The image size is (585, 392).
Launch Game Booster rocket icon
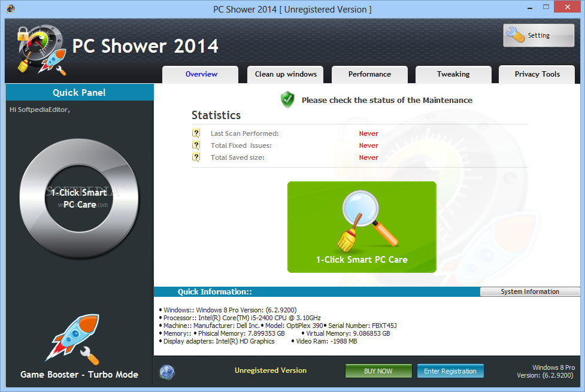point(73,338)
